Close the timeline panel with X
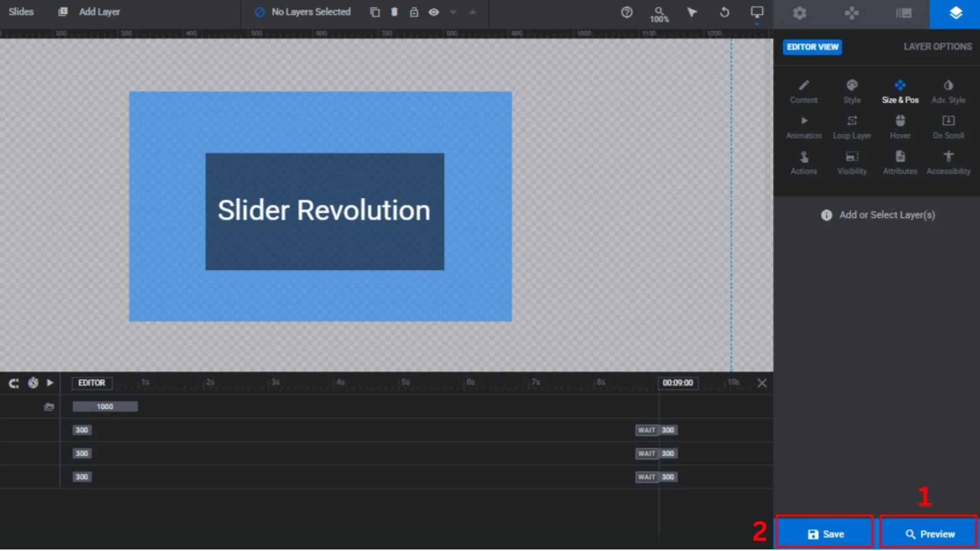This screenshot has height=551, width=980. click(762, 383)
